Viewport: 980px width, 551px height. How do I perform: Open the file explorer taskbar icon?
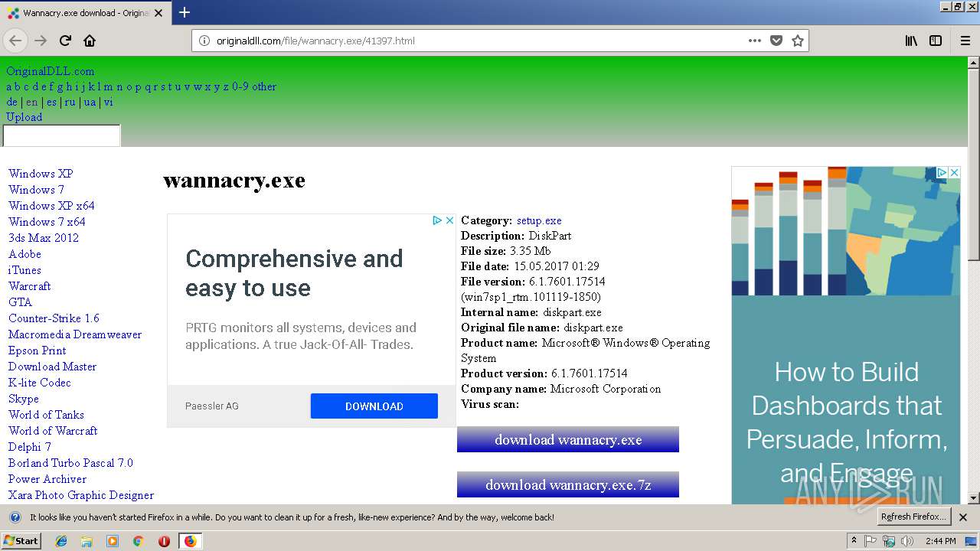[x=87, y=541]
